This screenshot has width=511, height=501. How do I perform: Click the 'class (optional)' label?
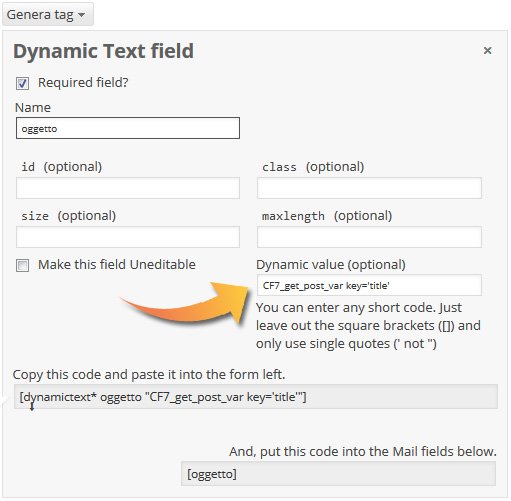point(313,167)
